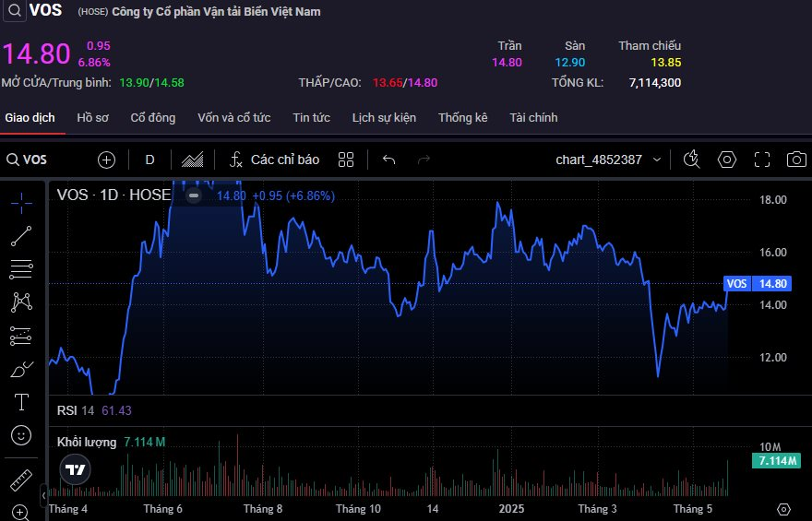Select the crosshair cursor tool
This screenshot has height=521, width=812.
click(x=21, y=203)
